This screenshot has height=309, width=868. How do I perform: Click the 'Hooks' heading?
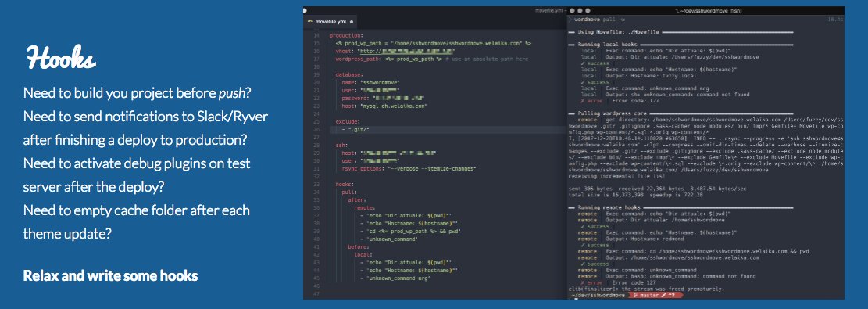(x=61, y=58)
